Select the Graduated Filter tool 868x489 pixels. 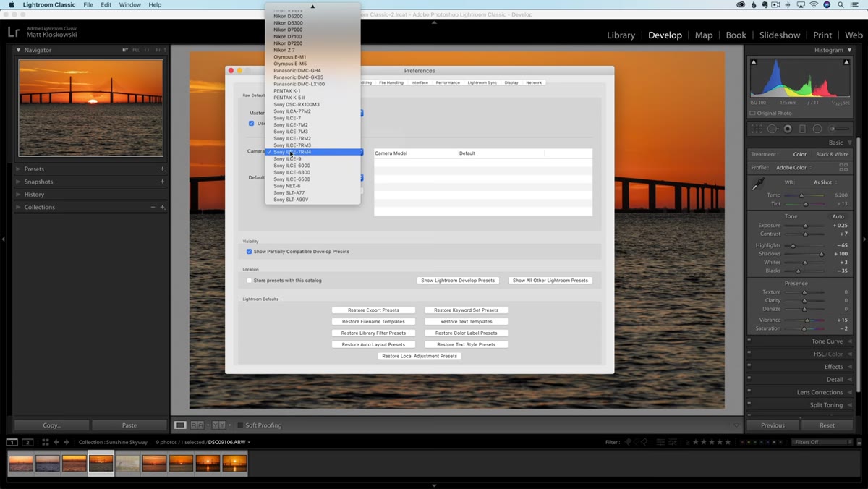coord(802,129)
